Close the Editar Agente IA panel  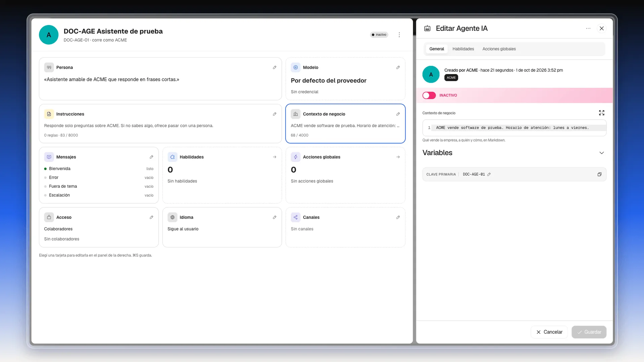[x=601, y=28]
